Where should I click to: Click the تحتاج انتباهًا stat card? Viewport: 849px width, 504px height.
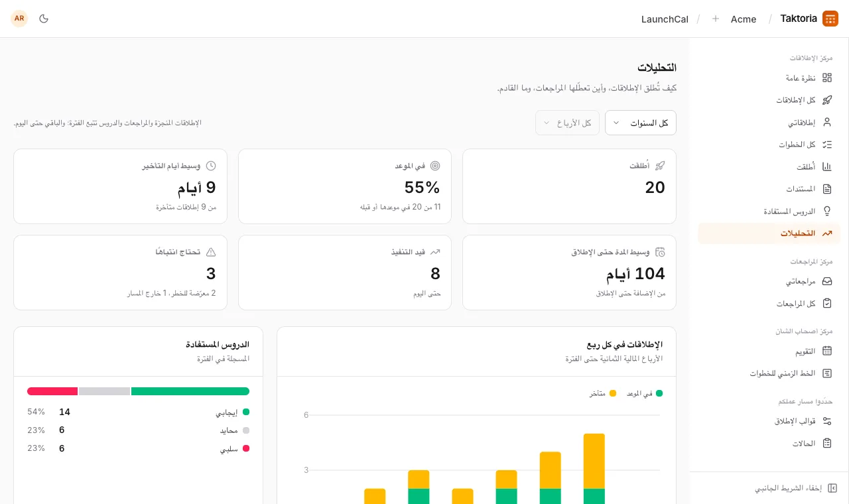click(x=120, y=273)
